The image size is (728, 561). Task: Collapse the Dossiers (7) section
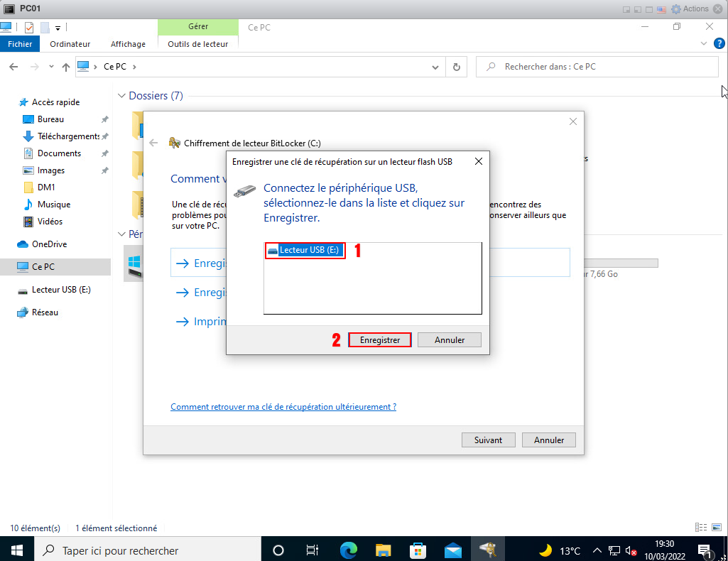pyautogui.click(x=121, y=96)
